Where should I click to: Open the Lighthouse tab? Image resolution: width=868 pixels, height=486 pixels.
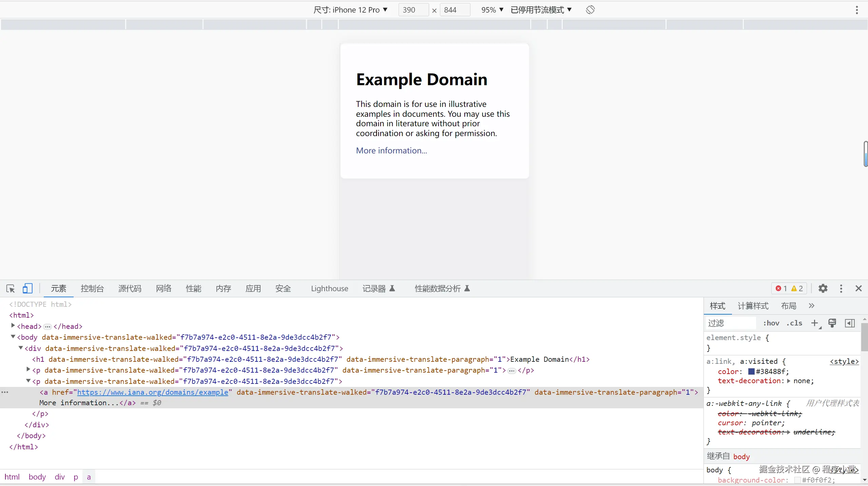329,288
